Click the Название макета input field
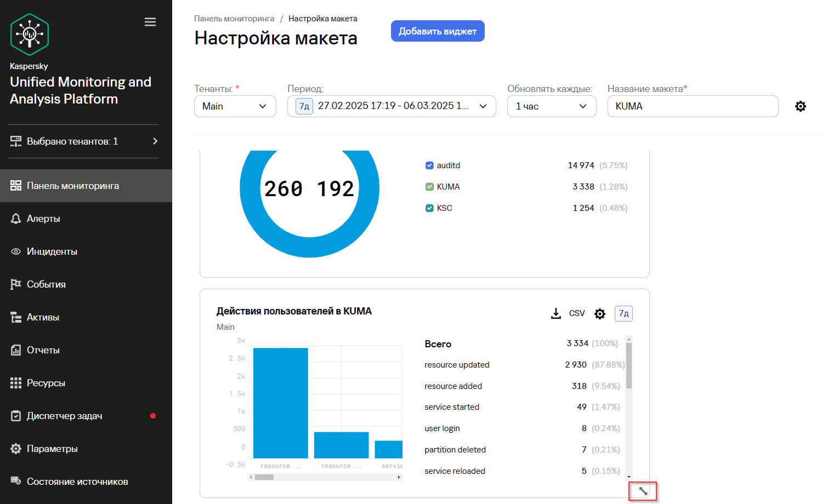Viewport: 822px width, 504px height. [693, 106]
